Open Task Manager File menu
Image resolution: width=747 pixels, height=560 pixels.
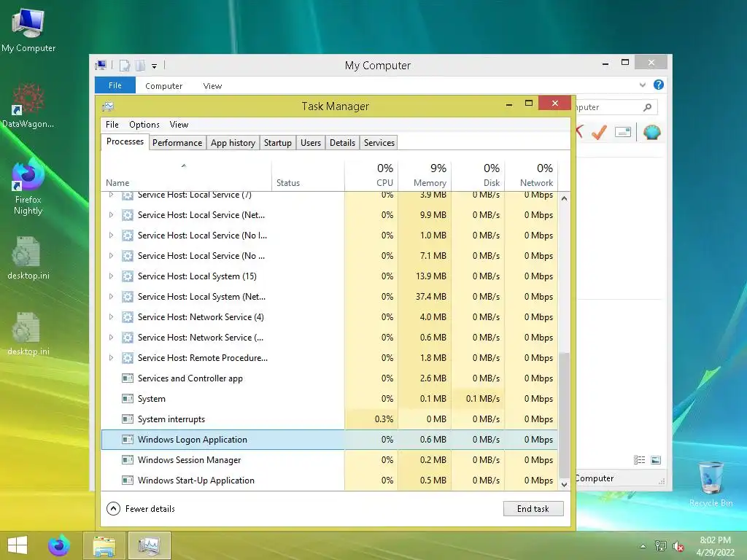(x=112, y=124)
